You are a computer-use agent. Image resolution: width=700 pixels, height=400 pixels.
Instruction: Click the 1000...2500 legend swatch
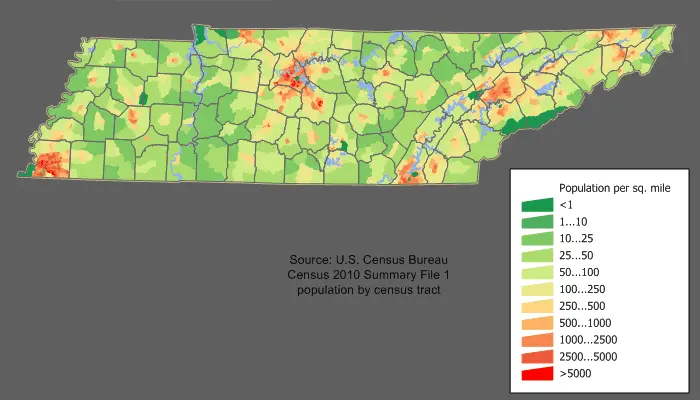[537, 340]
